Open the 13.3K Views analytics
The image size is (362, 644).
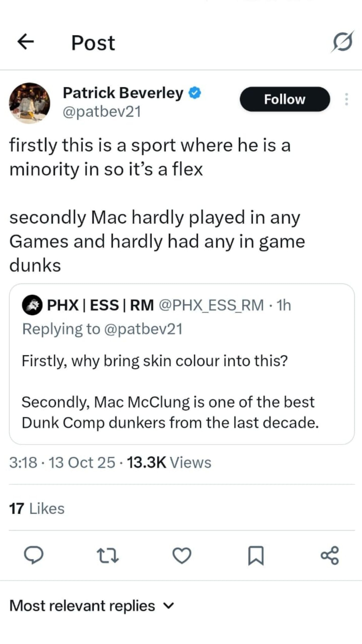[169, 462]
